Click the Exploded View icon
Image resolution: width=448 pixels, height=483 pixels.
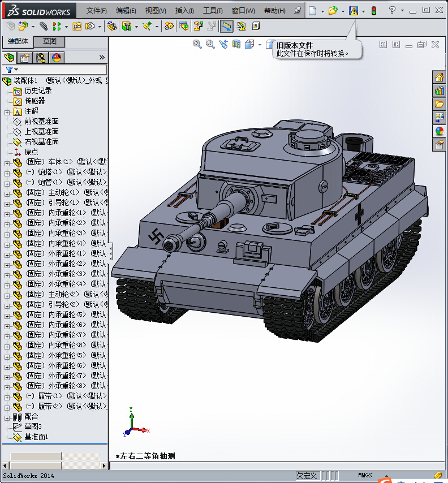[199, 26]
